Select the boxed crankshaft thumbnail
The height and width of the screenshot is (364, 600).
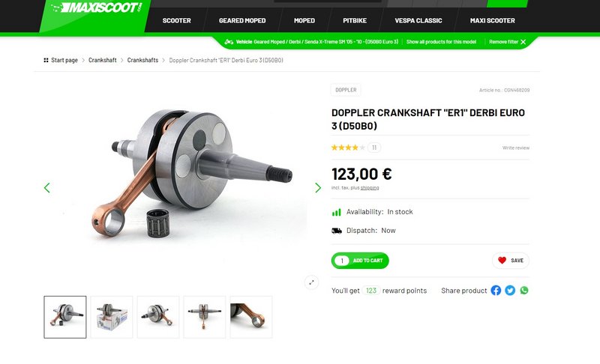(x=112, y=317)
